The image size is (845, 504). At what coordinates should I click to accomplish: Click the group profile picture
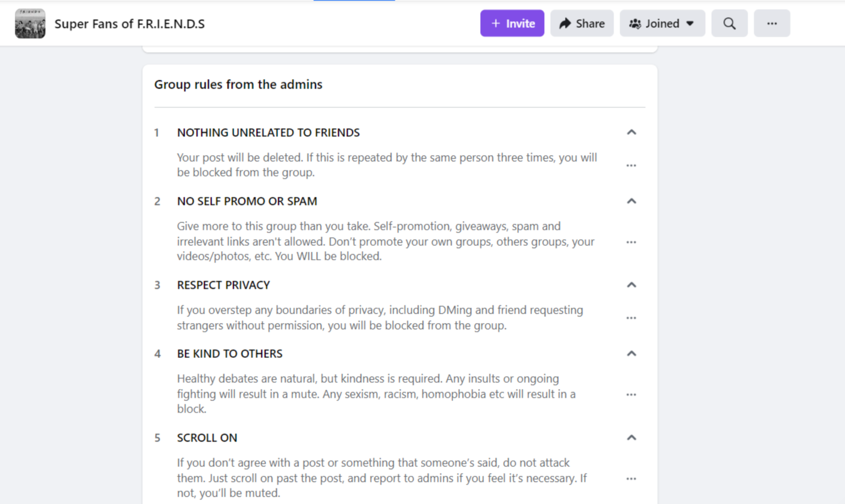(x=30, y=24)
